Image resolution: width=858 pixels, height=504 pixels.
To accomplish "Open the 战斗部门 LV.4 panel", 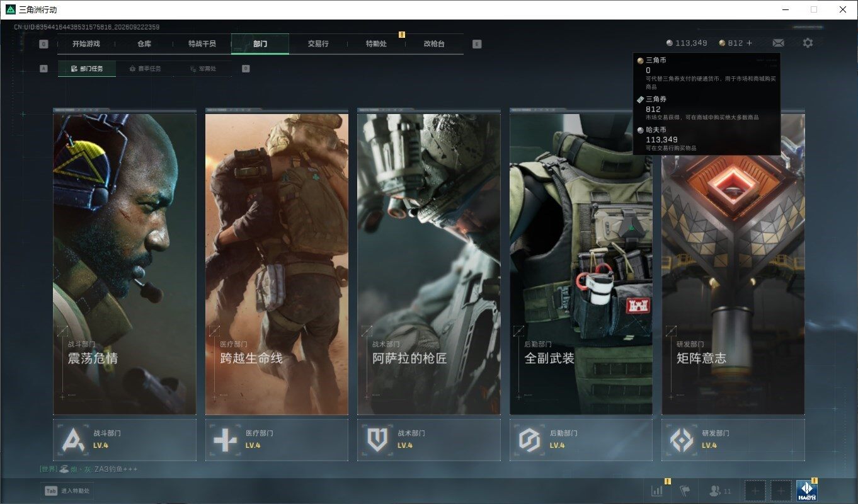I will tap(125, 440).
